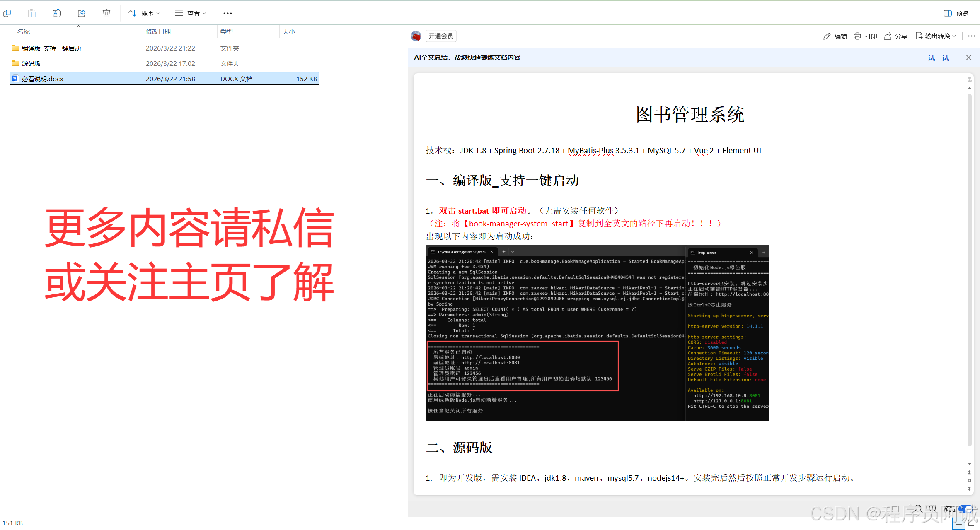
Task: Open the 排序 sort dropdown
Action: tap(144, 13)
